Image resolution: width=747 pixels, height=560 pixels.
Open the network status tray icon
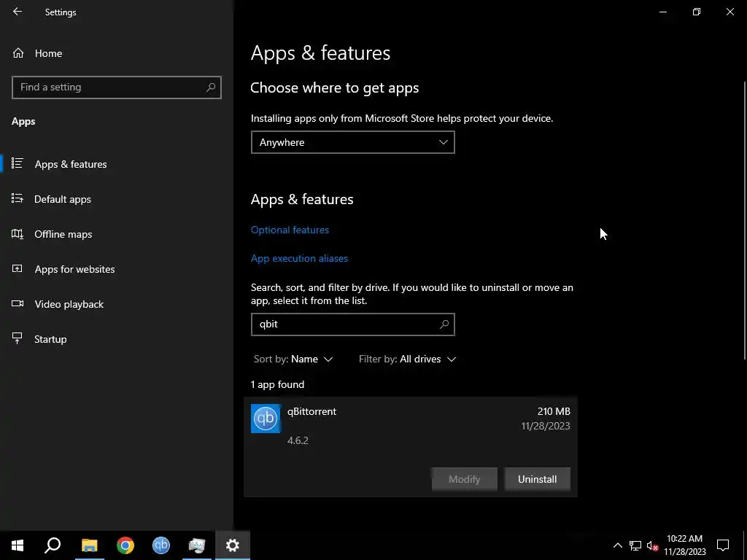pyautogui.click(x=635, y=545)
